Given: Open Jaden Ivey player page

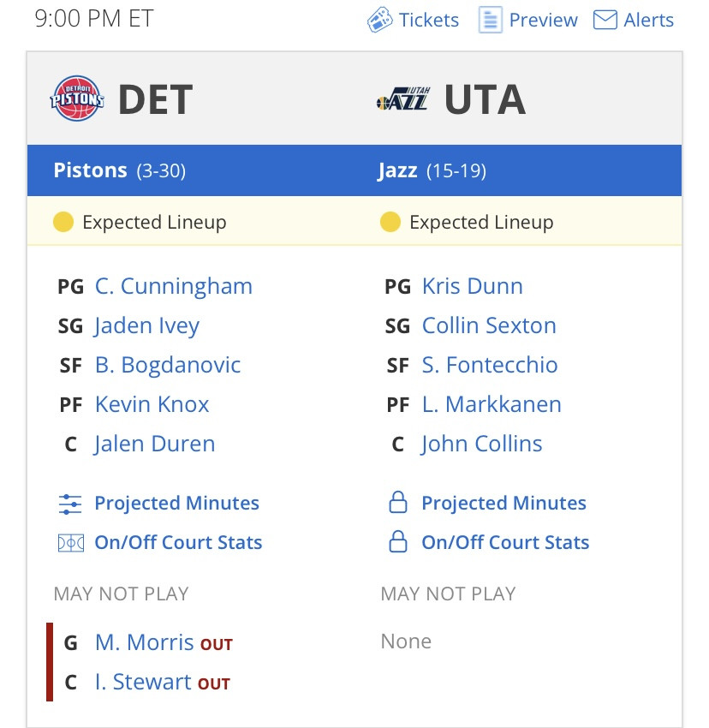Looking at the screenshot, I should pyautogui.click(x=146, y=326).
